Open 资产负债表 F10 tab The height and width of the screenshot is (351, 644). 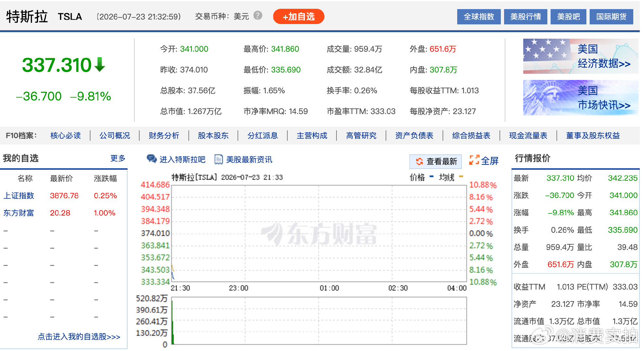(x=414, y=136)
